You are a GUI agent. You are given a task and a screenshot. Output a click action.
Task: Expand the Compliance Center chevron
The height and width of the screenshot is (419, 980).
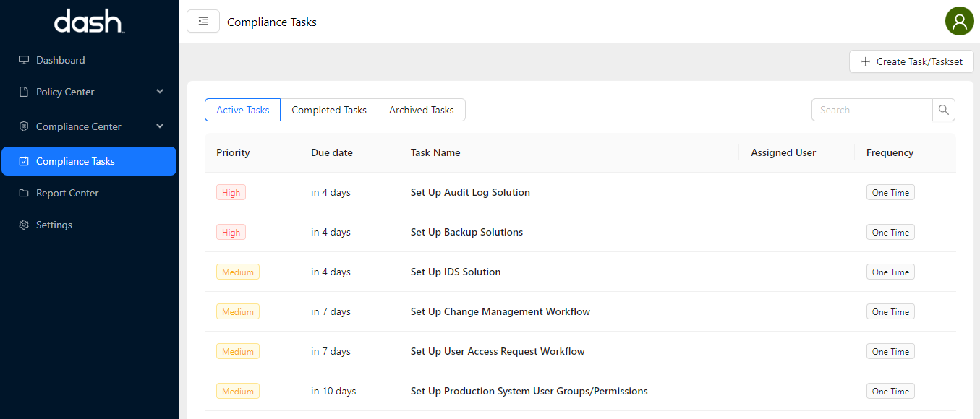160,126
